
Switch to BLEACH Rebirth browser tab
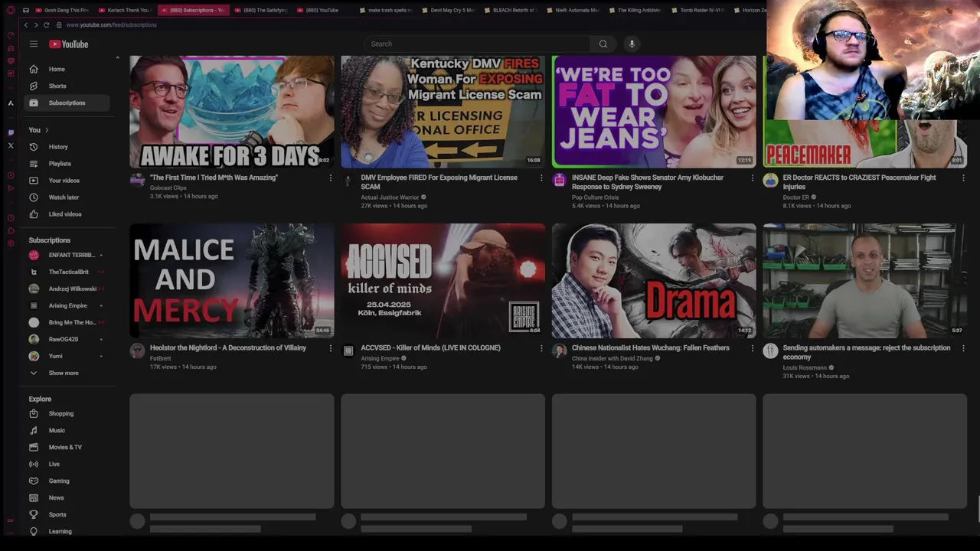point(511,10)
